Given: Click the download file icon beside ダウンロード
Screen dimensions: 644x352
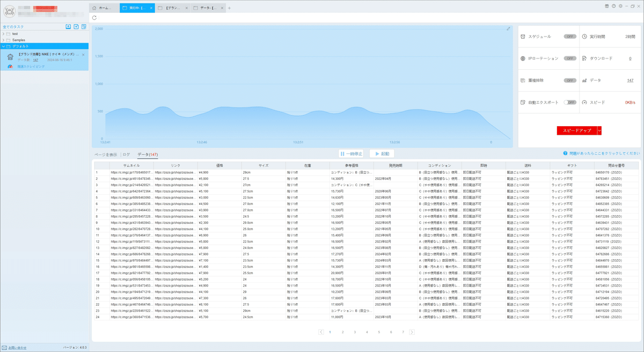Looking at the screenshot, I should [x=584, y=58].
